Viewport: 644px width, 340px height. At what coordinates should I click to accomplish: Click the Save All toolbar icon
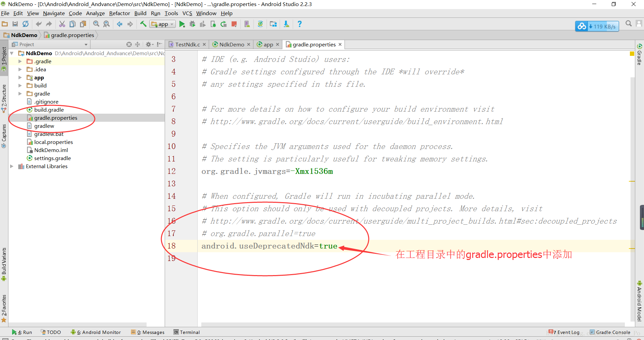[x=15, y=24]
